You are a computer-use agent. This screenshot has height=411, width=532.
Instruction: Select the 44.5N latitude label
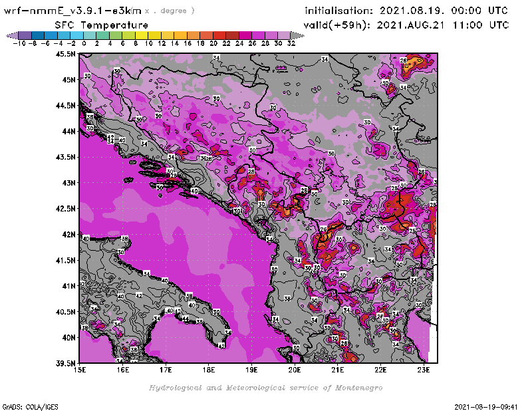66,106
